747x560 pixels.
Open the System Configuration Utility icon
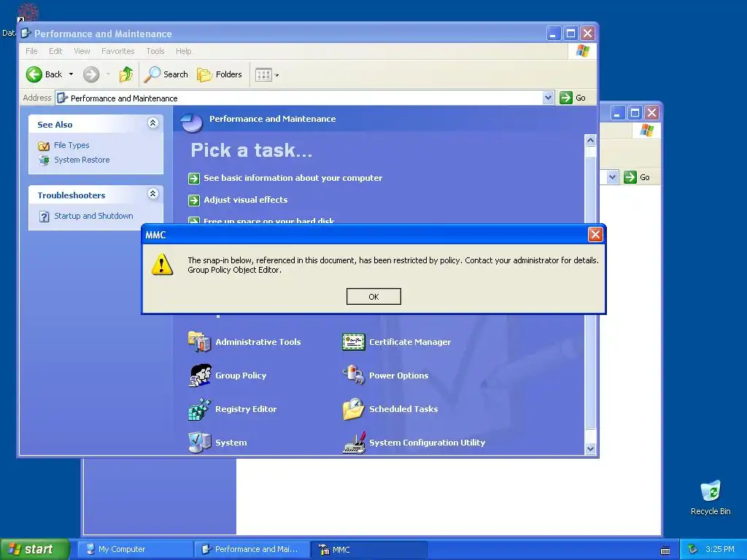point(354,443)
